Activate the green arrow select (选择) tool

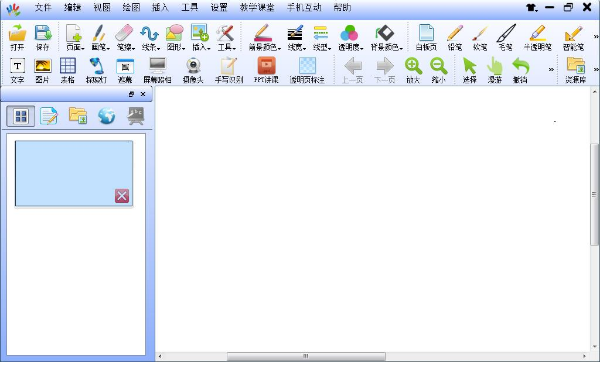[x=470, y=70]
